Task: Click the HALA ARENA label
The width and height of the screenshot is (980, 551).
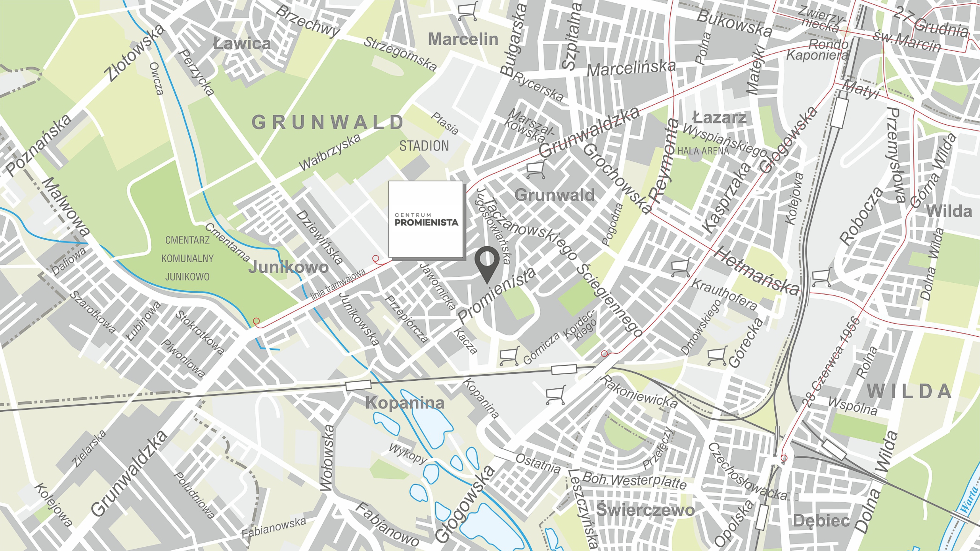Action: click(x=703, y=151)
